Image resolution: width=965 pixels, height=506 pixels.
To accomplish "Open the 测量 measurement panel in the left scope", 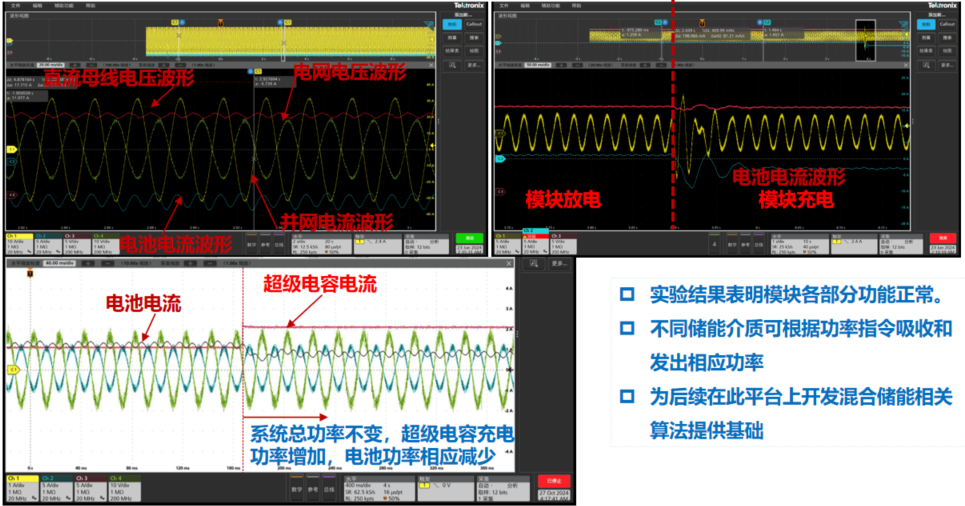I will [450, 36].
